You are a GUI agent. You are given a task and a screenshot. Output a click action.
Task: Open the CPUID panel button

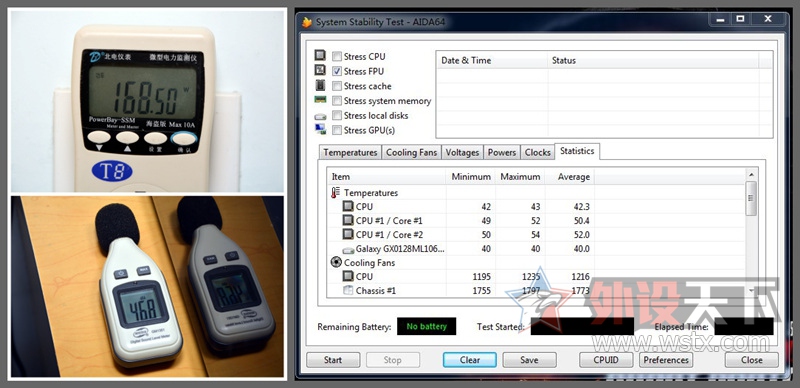(606, 360)
